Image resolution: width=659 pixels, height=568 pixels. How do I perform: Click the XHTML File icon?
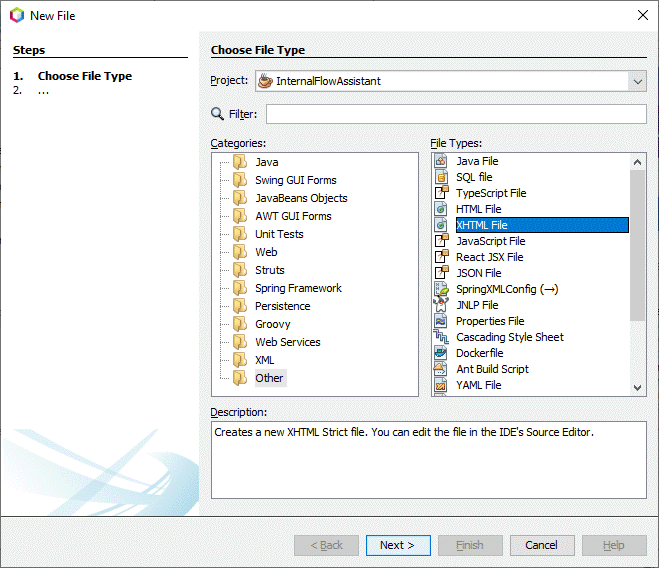coord(440,225)
